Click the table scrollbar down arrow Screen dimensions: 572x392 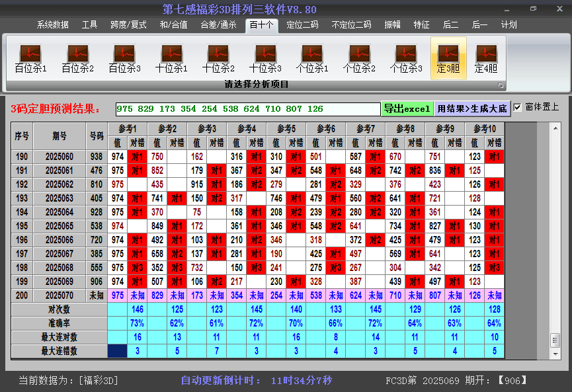coord(555,354)
